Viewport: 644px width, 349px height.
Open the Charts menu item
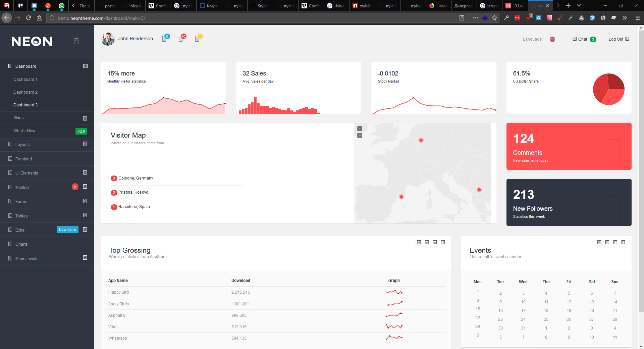click(x=21, y=244)
